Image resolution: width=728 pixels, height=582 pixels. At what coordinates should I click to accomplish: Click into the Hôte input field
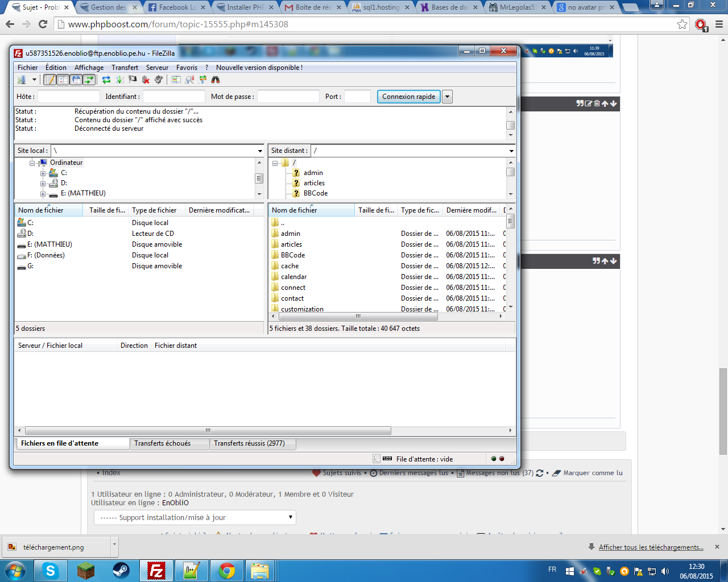(68, 97)
